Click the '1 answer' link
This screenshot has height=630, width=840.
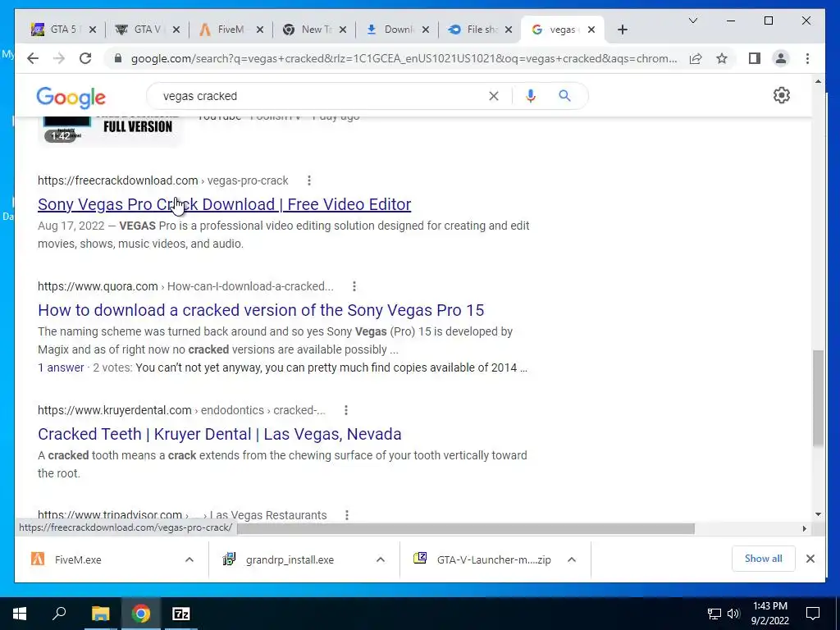tap(61, 367)
